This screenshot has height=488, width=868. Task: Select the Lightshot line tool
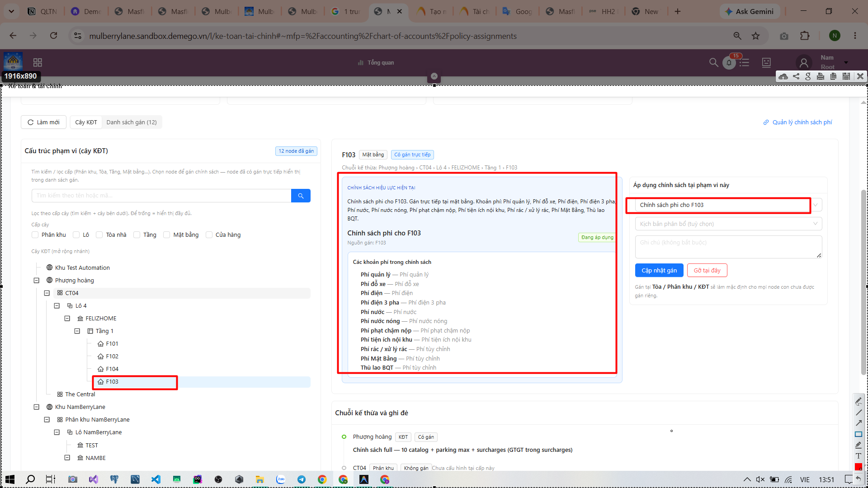(x=859, y=412)
